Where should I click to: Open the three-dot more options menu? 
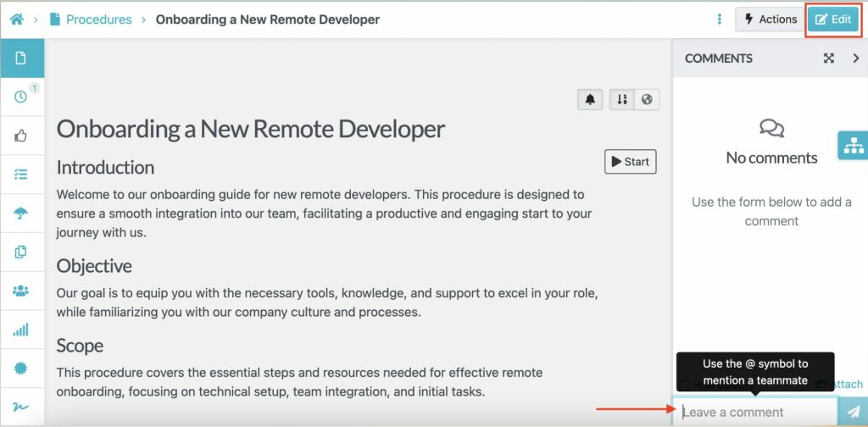720,19
